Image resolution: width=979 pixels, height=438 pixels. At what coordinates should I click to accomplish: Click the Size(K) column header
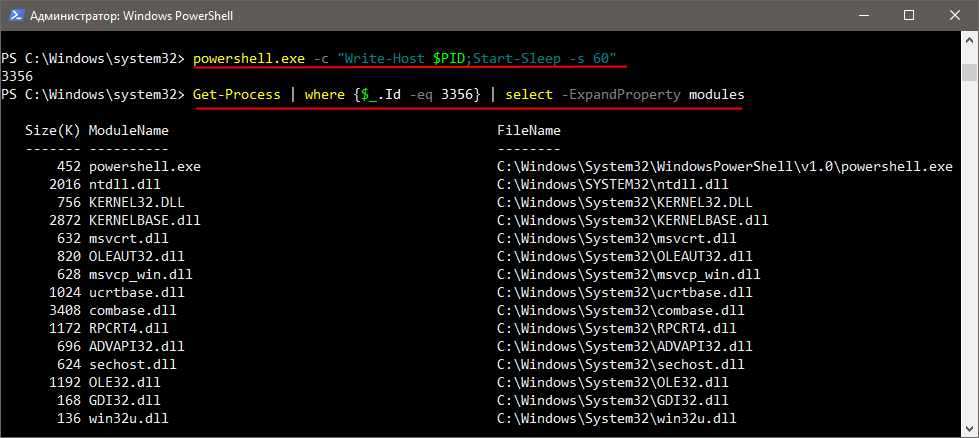[x=52, y=130]
